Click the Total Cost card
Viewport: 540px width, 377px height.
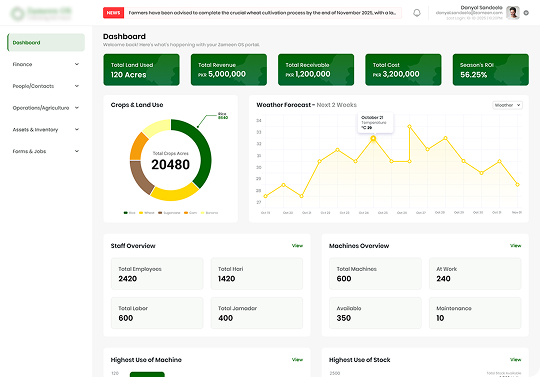403,70
